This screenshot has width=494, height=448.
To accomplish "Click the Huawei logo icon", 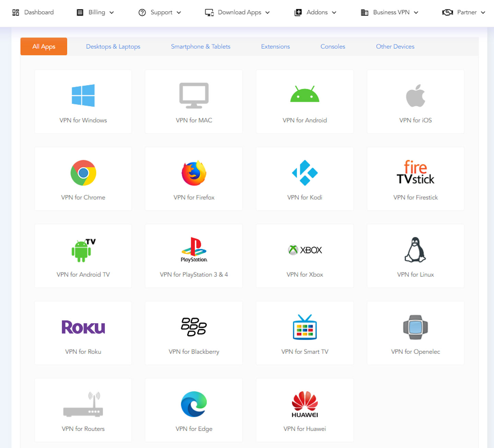I will point(305,404).
